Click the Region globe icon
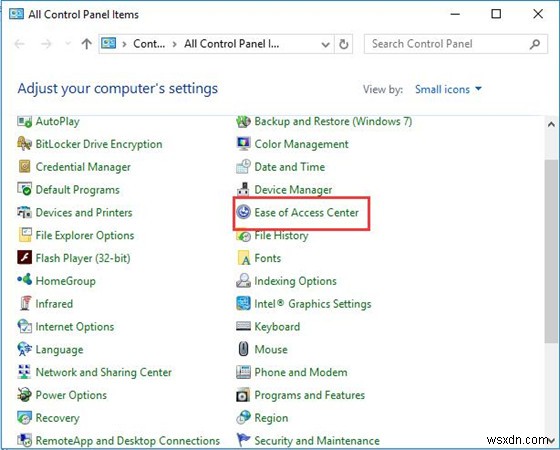The image size is (560, 450). pyautogui.click(x=244, y=418)
